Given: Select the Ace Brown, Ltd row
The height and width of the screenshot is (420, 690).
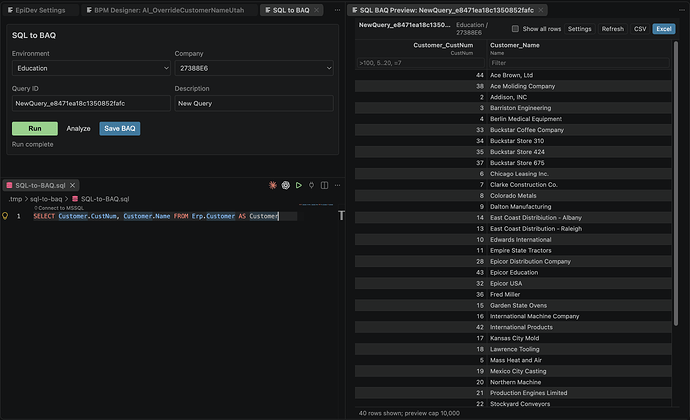Looking at the screenshot, I should pos(513,75).
